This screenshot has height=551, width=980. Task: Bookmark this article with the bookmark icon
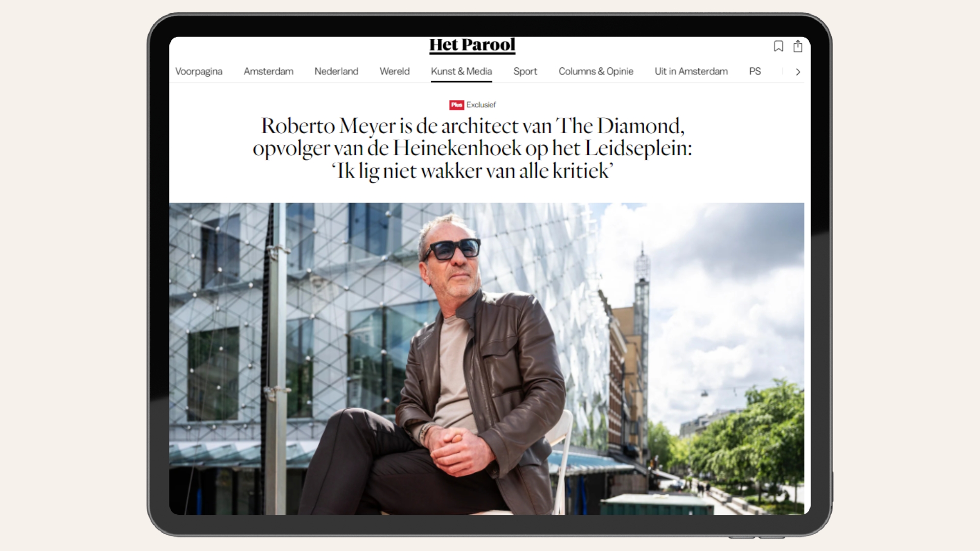[x=778, y=46]
